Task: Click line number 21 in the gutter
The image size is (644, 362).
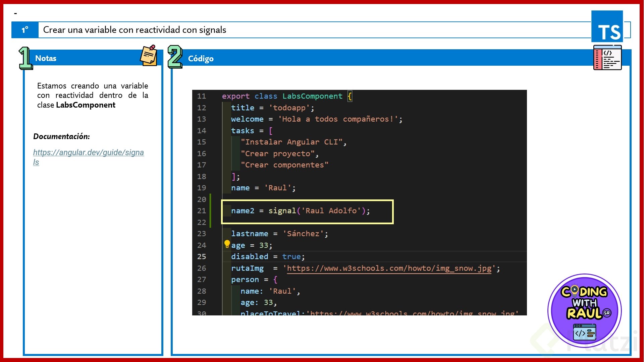Action: (202, 211)
